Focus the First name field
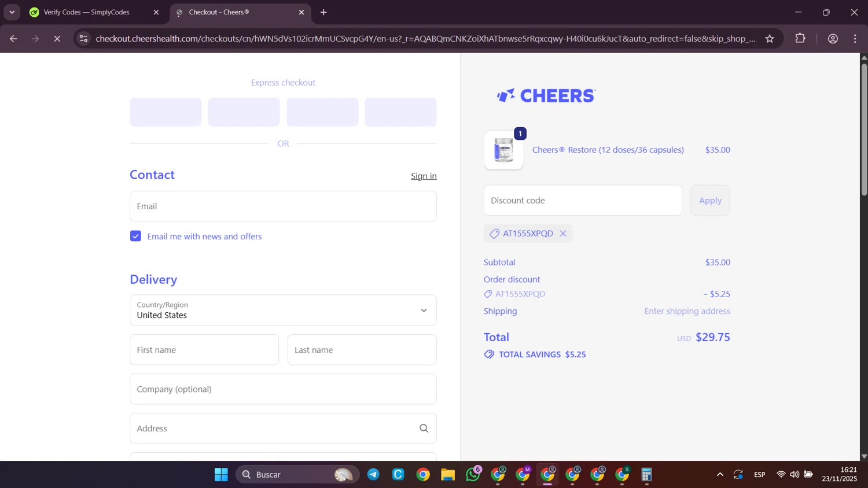The height and width of the screenshot is (488, 868). 204,350
